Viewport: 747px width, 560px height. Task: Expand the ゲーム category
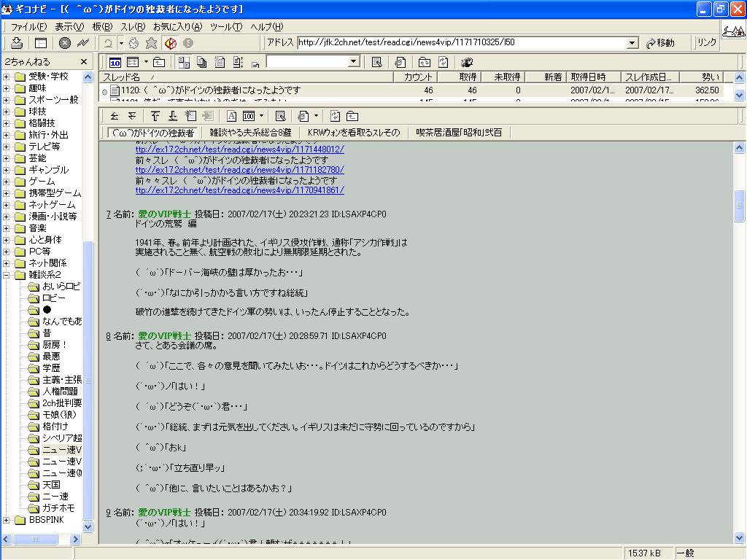coord(6,182)
